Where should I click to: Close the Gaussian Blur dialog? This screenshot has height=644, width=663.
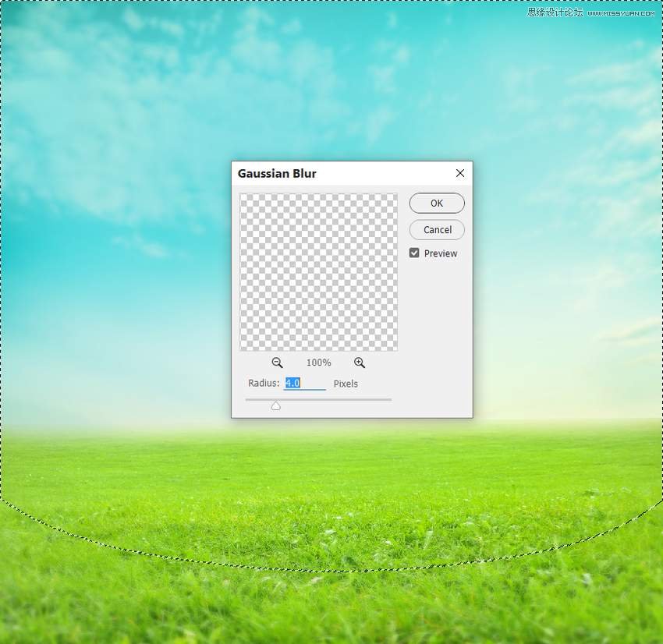pyautogui.click(x=460, y=173)
